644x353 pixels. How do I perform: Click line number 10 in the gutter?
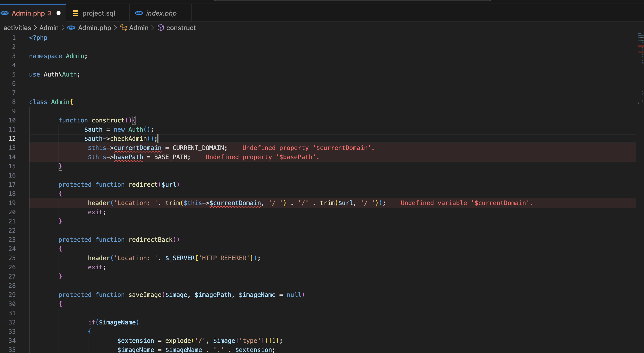(12, 120)
